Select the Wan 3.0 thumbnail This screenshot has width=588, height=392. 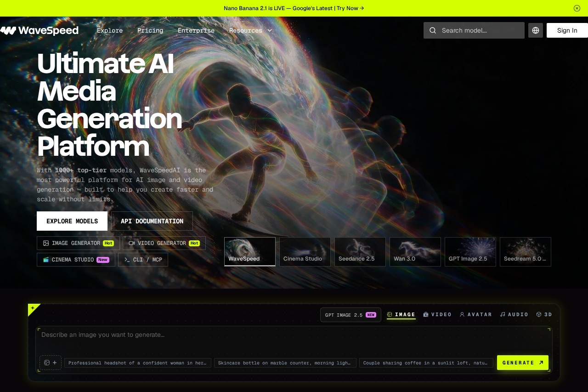point(415,252)
